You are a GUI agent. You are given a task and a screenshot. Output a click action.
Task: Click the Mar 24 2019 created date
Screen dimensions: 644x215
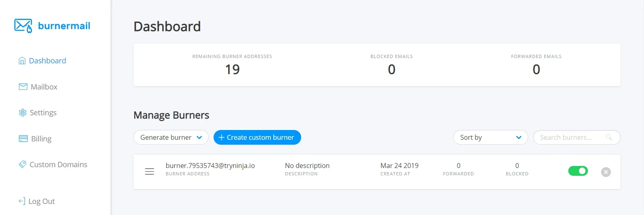(x=399, y=166)
